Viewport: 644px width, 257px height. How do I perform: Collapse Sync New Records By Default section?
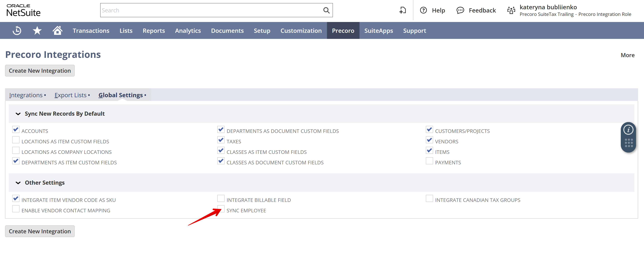[18, 114]
